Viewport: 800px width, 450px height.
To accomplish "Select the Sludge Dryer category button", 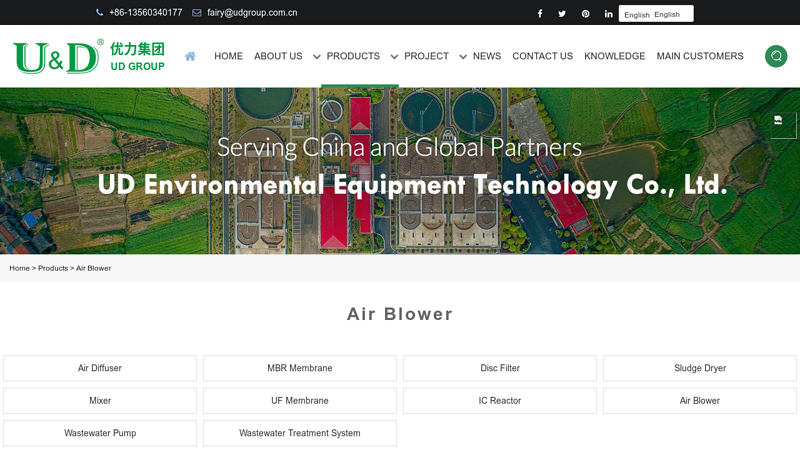I will (x=700, y=368).
